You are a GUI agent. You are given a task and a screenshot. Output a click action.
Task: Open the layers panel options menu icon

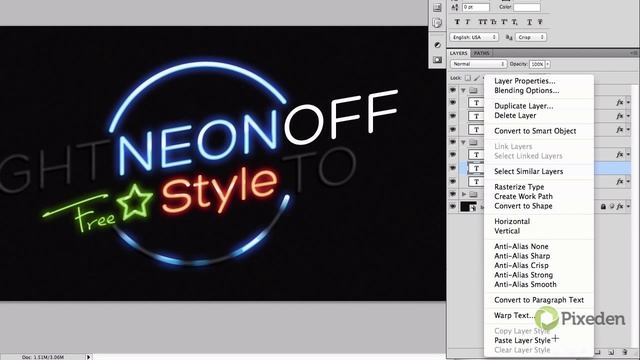(x=633, y=53)
